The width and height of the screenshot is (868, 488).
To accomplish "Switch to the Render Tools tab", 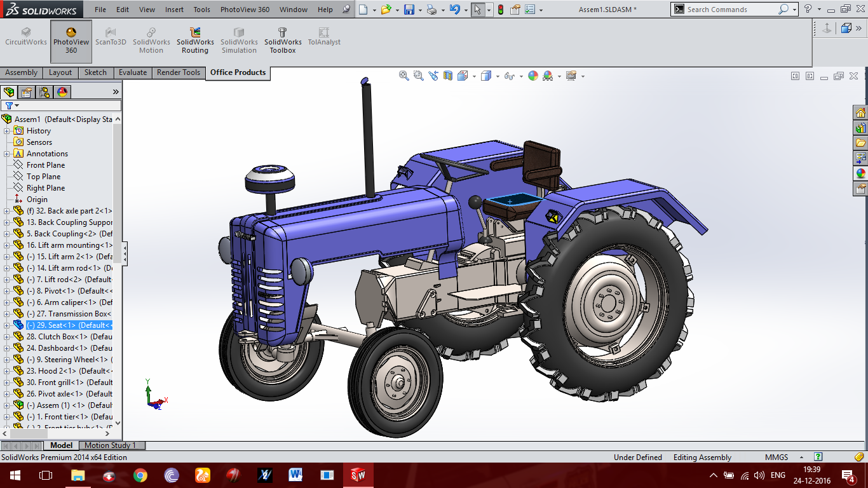I will pyautogui.click(x=179, y=72).
